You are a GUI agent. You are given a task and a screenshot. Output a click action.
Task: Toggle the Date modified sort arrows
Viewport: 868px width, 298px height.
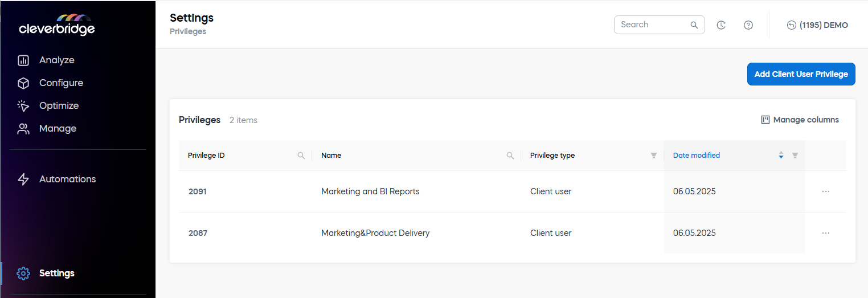point(781,155)
